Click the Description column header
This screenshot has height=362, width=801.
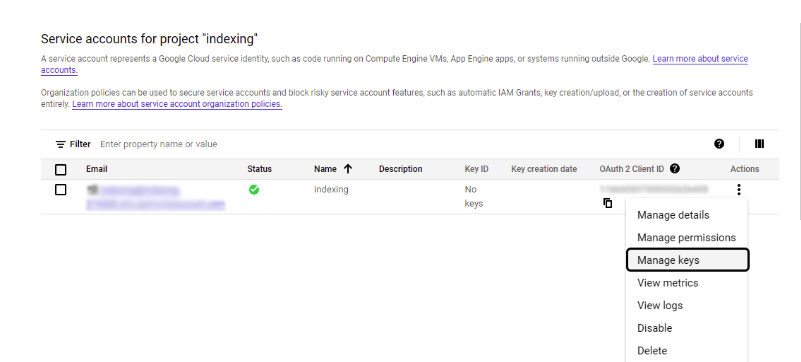click(x=400, y=169)
